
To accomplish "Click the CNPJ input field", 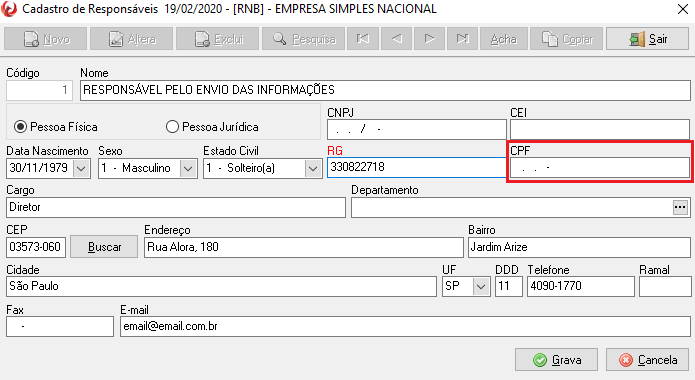I will click(417, 129).
